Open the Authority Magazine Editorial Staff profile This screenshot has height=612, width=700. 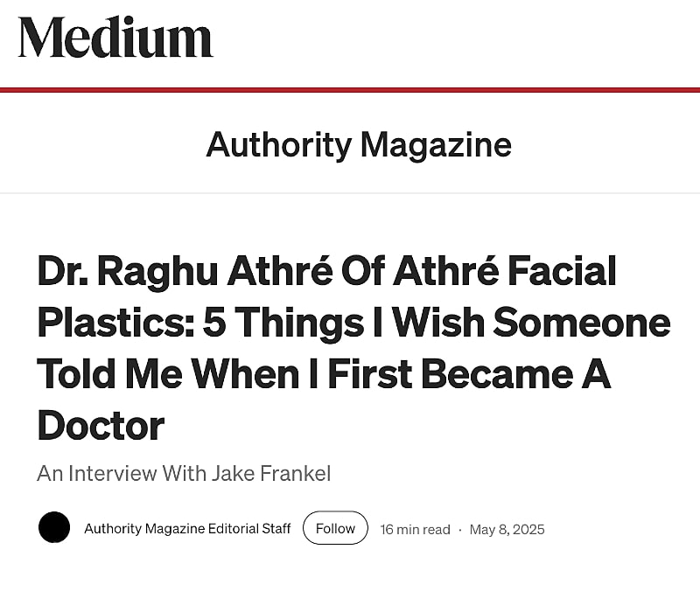point(185,528)
